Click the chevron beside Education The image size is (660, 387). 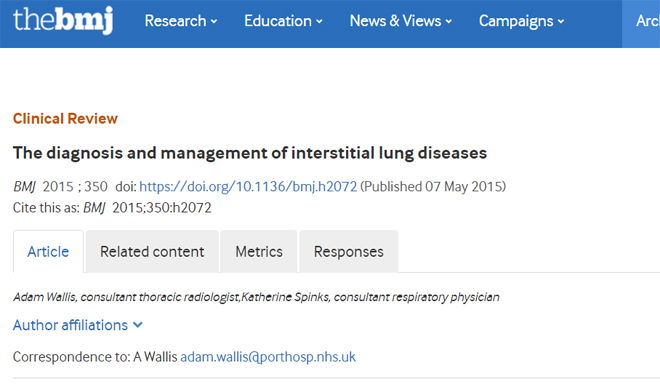[x=319, y=21]
